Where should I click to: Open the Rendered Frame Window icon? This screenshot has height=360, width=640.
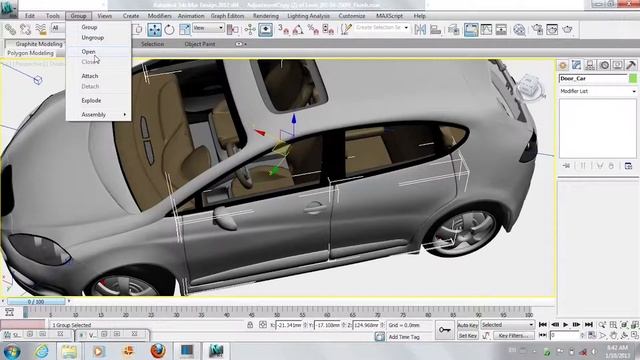coord(552,29)
